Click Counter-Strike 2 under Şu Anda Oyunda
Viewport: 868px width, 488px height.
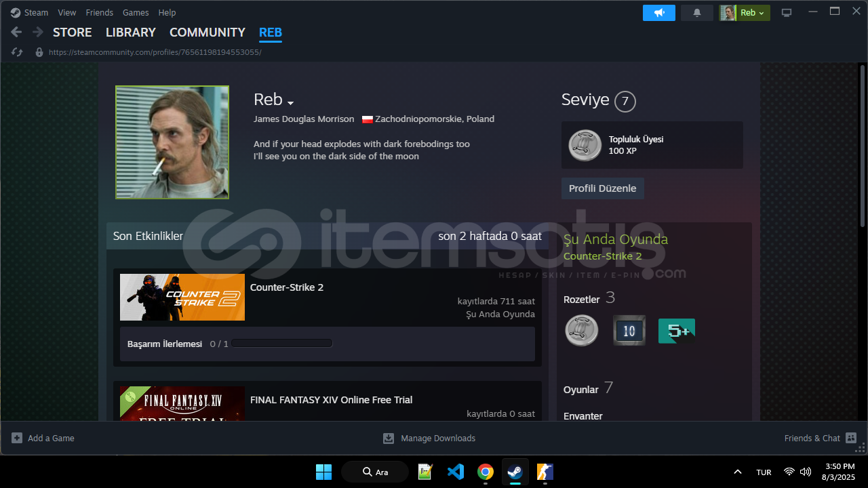[603, 256]
